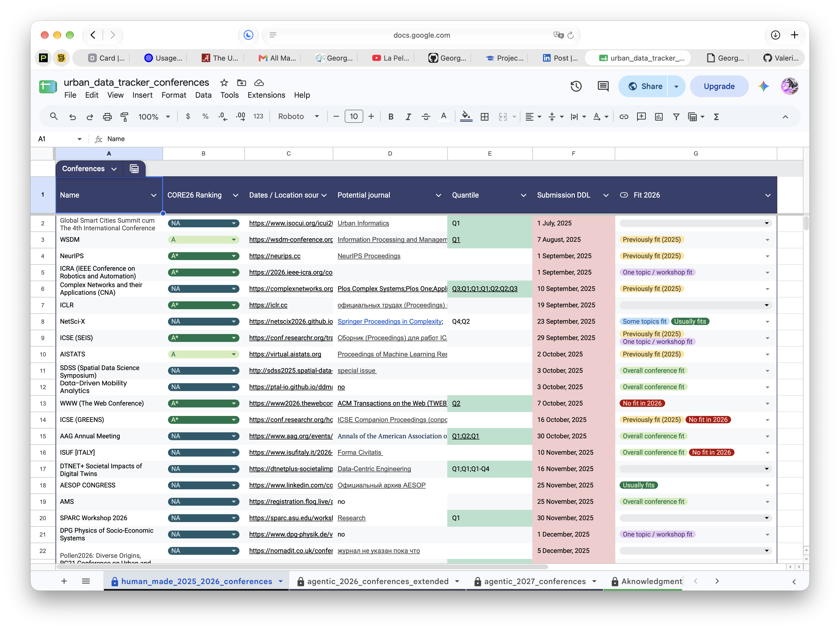Click the print icon in toolbar
This screenshot has width=840, height=631.
tap(107, 117)
